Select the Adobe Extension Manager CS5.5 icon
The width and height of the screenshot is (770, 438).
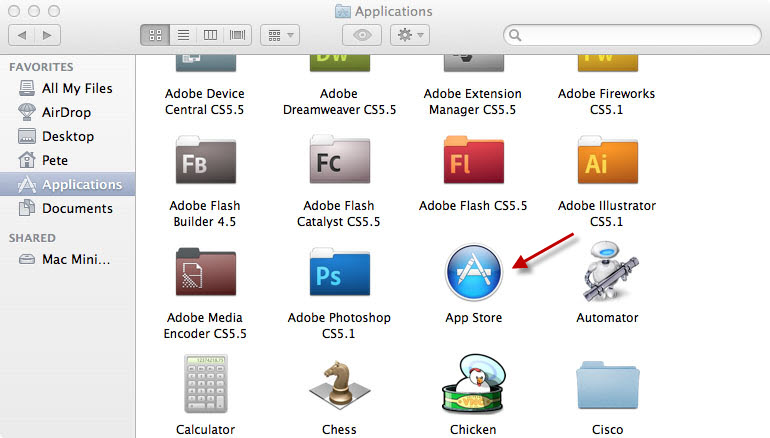click(x=474, y=63)
